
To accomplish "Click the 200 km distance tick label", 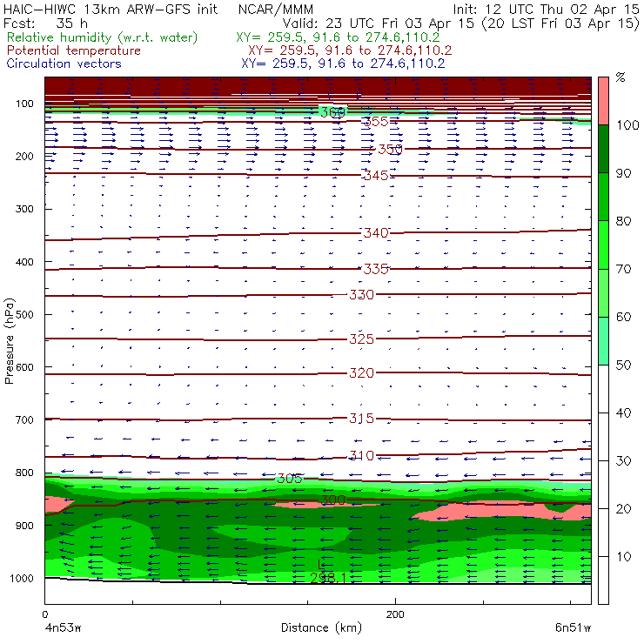I will 395,614.
